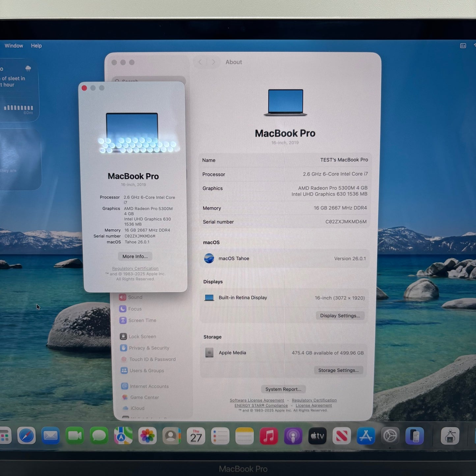Open Display Settings... button
This screenshot has width=476, height=476.
click(x=340, y=316)
